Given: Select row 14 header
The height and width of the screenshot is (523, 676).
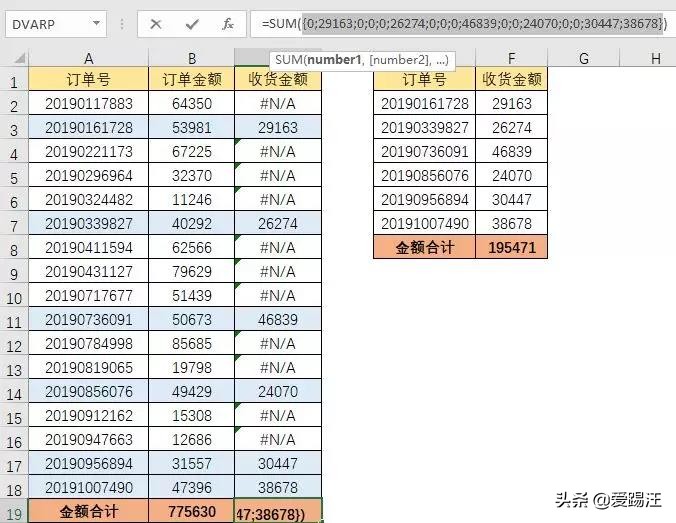Looking at the screenshot, I should pos(14,391).
